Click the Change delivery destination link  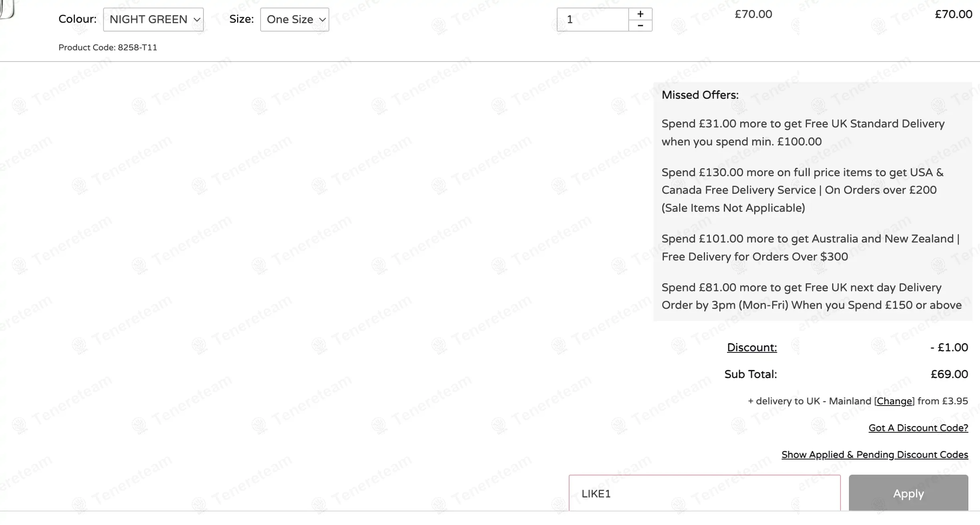(x=894, y=401)
